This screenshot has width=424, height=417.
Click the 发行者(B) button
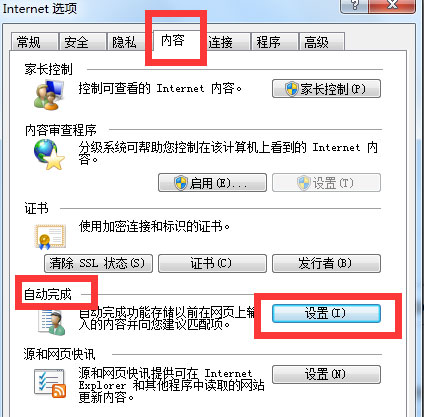326,263
